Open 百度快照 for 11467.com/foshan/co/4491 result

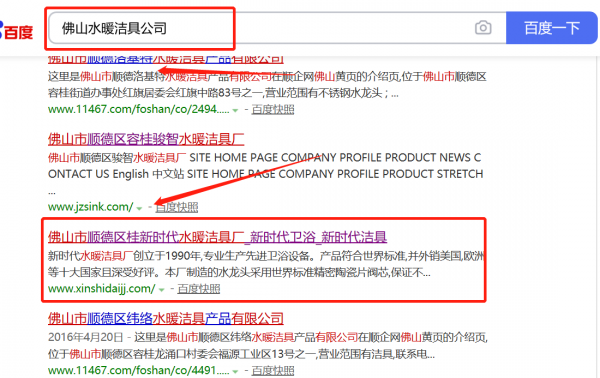click(x=273, y=371)
